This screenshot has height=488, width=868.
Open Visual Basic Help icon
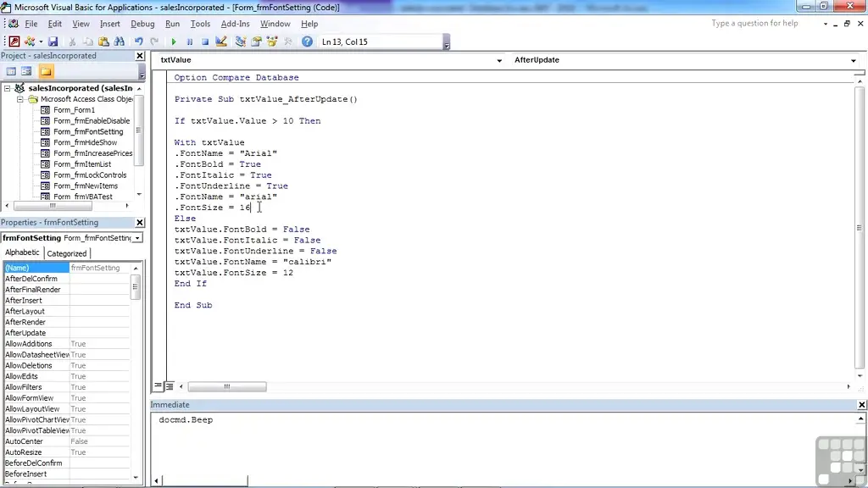[307, 42]
